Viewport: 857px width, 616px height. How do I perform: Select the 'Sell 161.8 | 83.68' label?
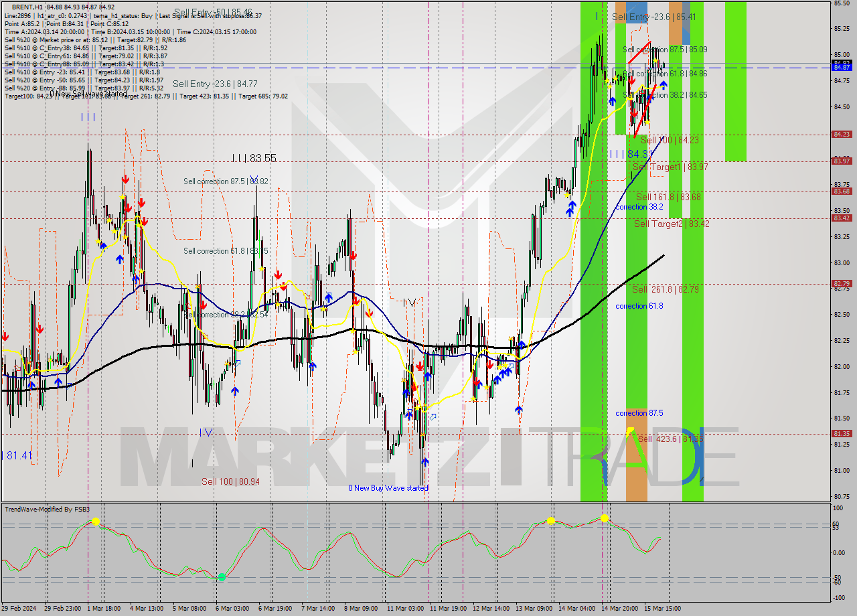[x=668, y=197]
